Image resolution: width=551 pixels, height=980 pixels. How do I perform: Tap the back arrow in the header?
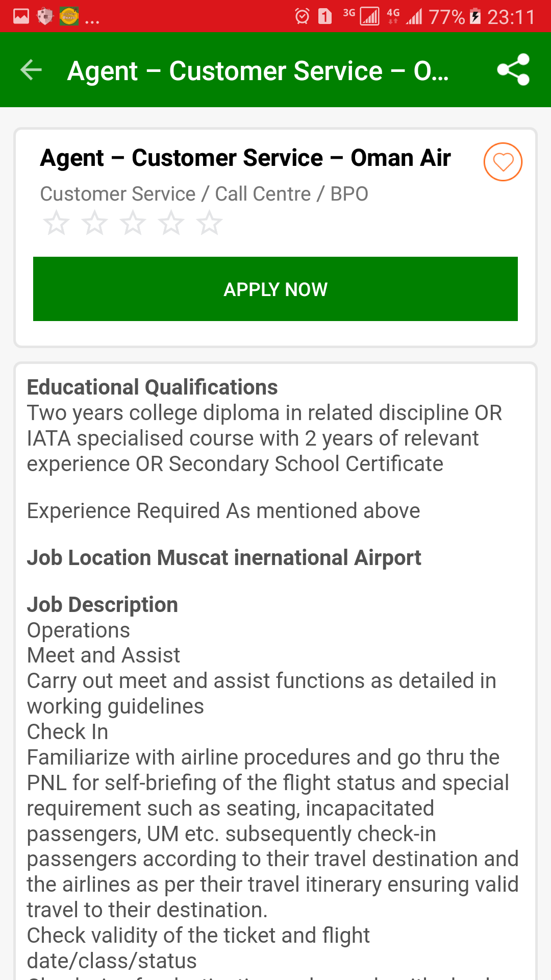pyautogui.click(x=31, y=70)
